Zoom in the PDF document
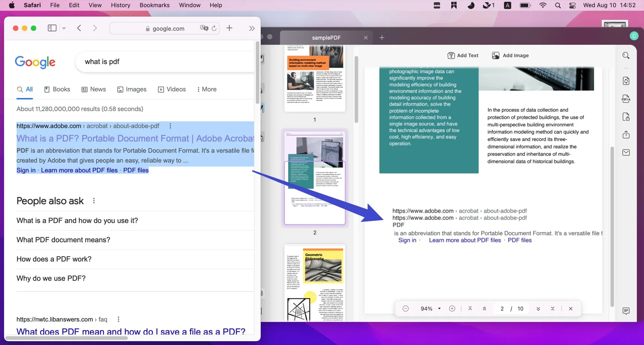The image size is (644, 345). coord(452,308)
